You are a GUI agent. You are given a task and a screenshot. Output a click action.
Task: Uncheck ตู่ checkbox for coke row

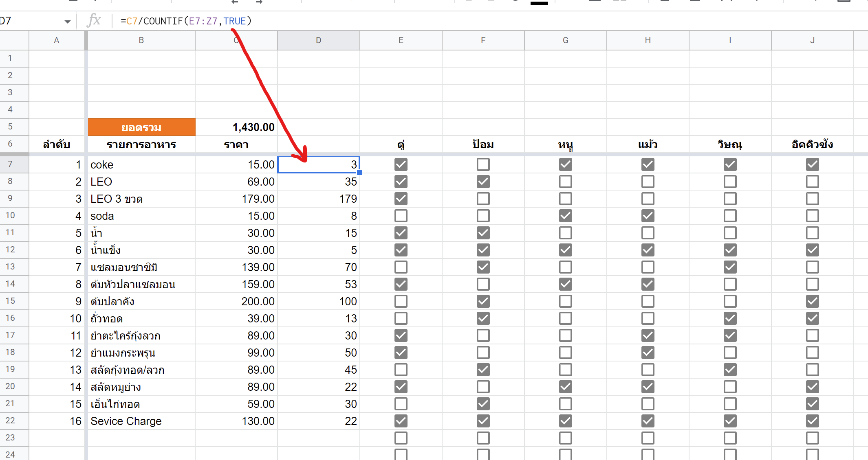click(401, 164)
